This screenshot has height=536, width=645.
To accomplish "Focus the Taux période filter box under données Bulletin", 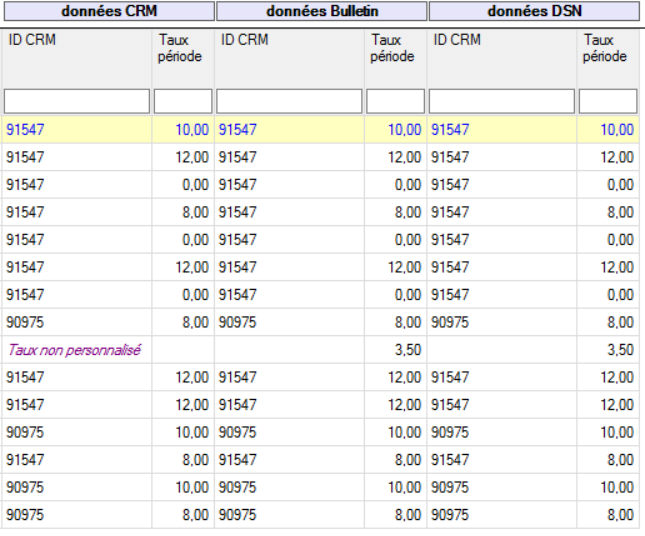I will pos(395,101).
